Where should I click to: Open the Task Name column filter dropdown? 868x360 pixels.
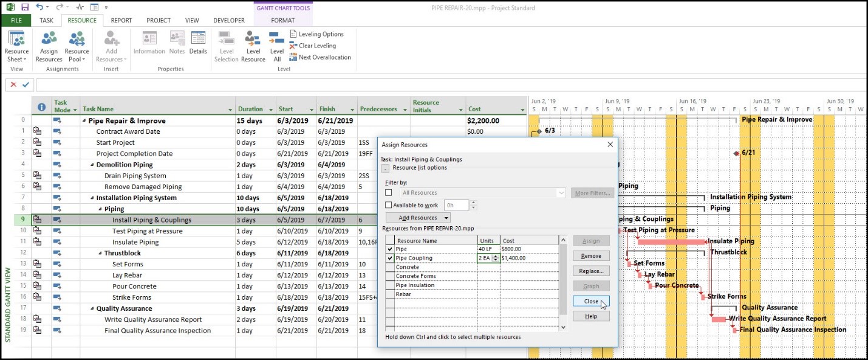pos(230,110)
